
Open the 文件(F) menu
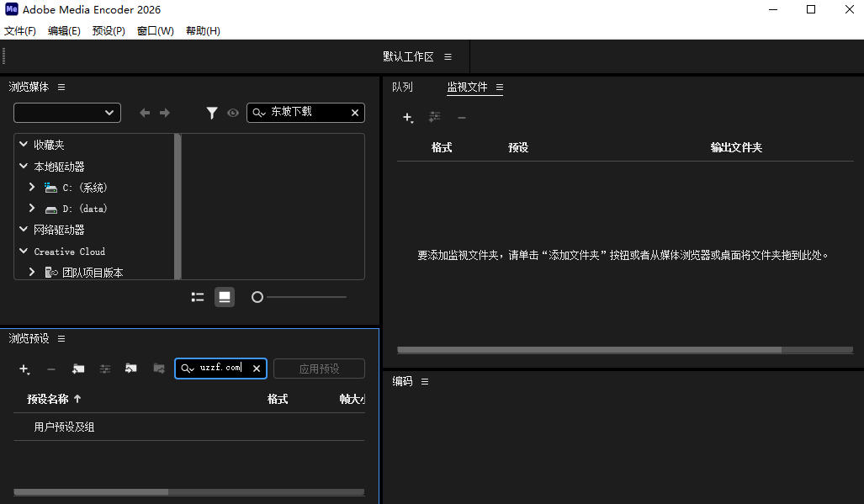point(20,31)
